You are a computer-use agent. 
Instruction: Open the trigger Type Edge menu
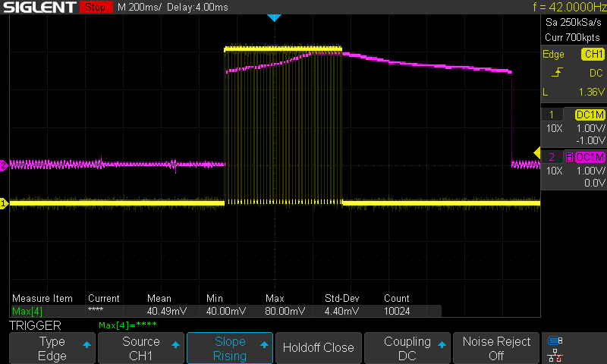point(52,348)
